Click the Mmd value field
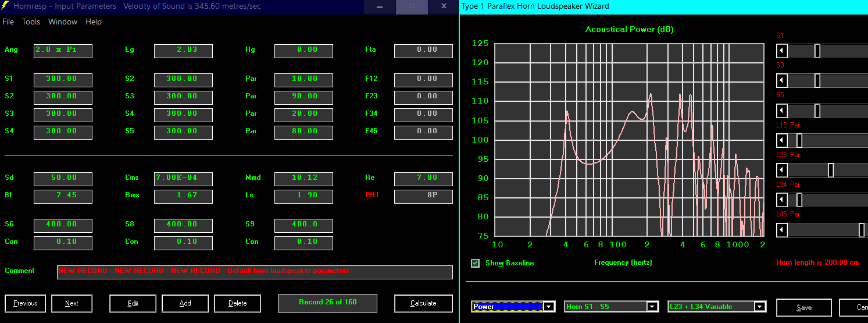This screenshot has width=868, height=323. [x=303, y=179]
